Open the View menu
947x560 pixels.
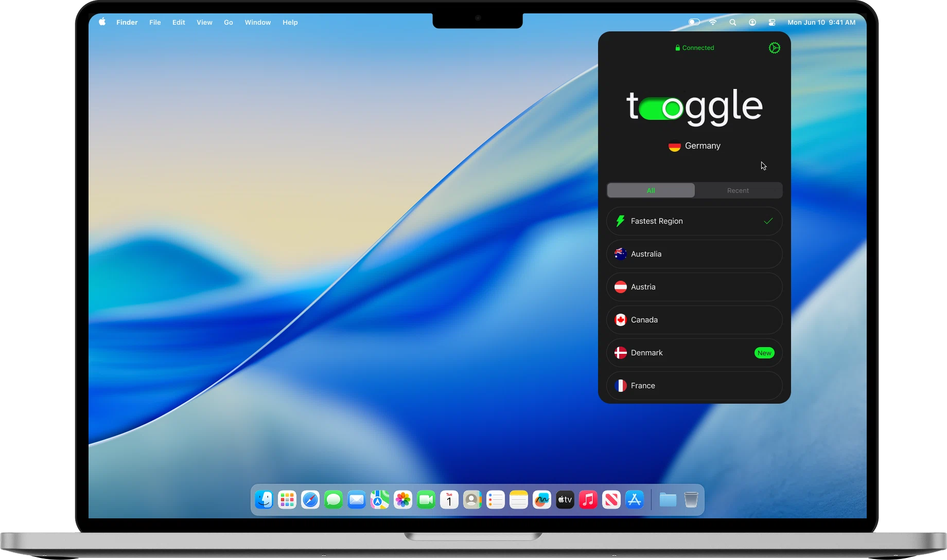204,22
